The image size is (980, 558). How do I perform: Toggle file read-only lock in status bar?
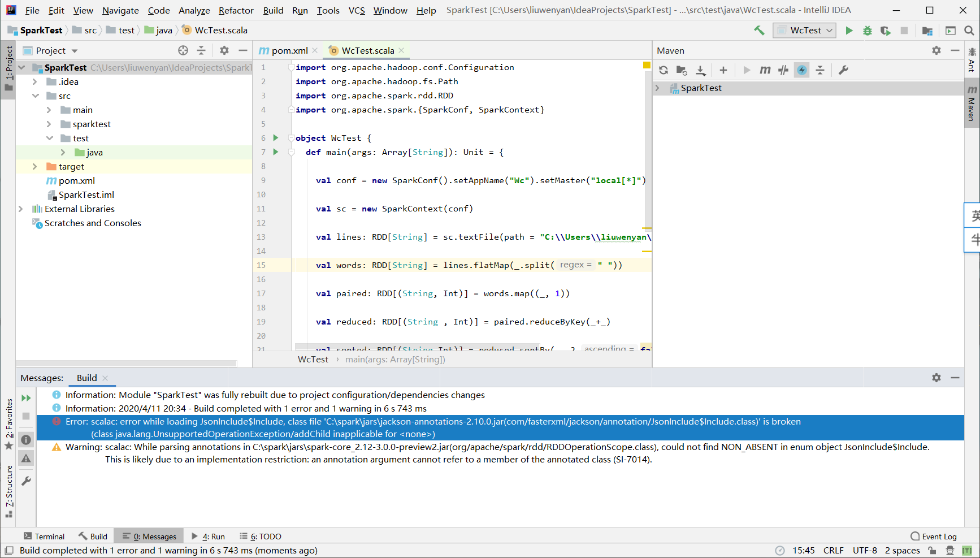click(932, 551)
